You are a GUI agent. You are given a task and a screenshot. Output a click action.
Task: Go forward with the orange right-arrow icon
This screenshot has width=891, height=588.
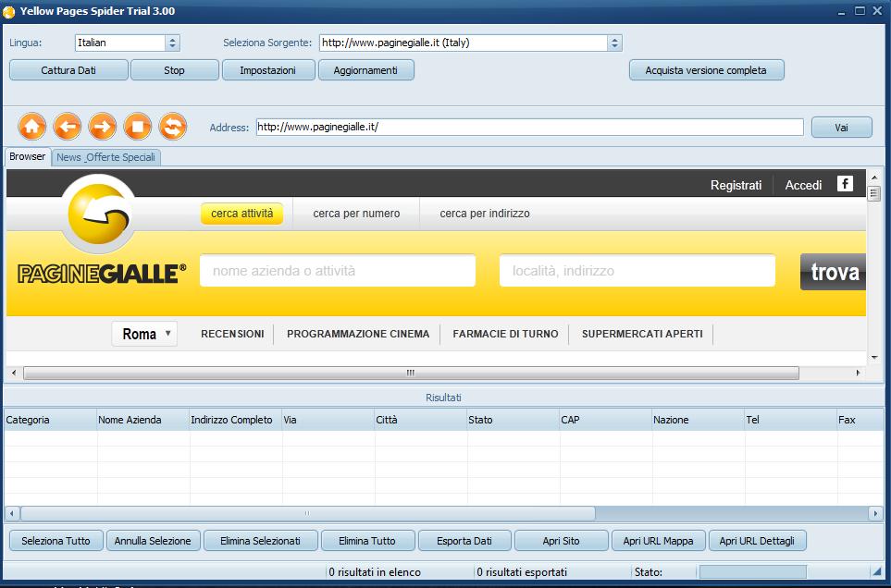pyautogui.click(x=103, y=126)
